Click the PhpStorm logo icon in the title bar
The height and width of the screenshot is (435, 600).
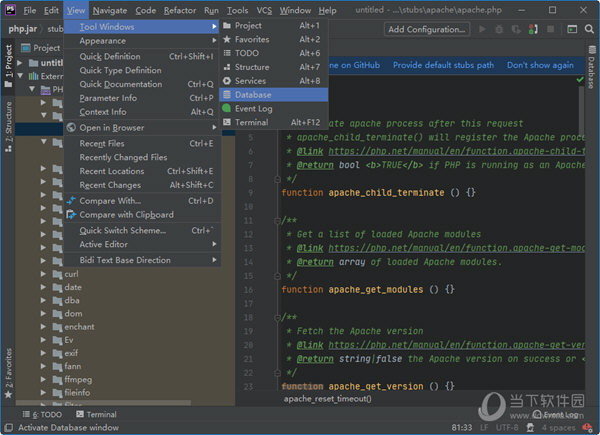click(10, 10)
